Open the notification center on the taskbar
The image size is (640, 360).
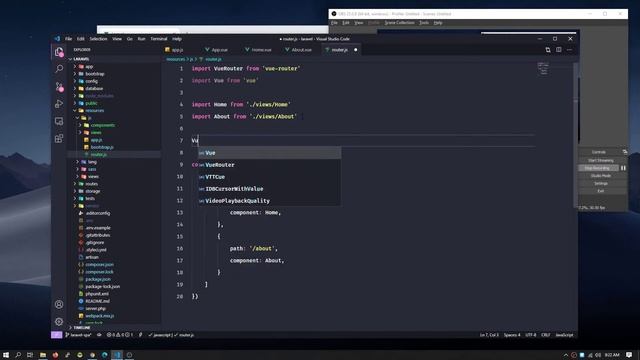point(629,355)
